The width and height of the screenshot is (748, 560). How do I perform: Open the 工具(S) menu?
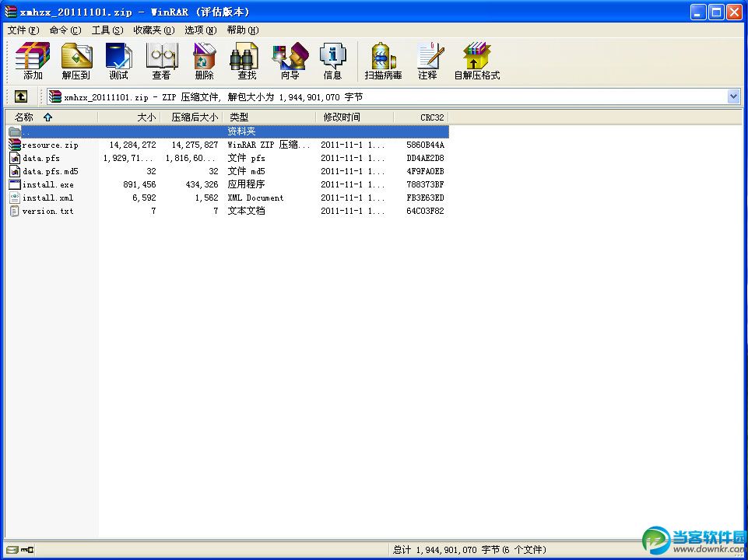point(107,30)
